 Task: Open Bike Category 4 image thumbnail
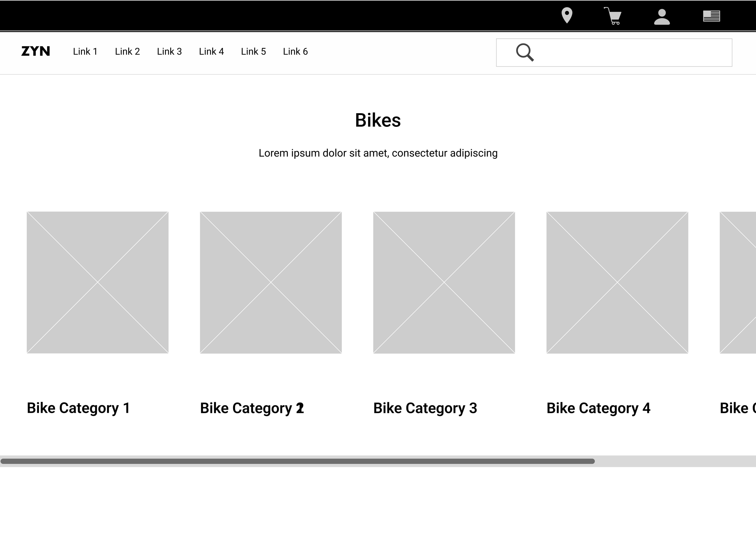[x=617, y=282]
